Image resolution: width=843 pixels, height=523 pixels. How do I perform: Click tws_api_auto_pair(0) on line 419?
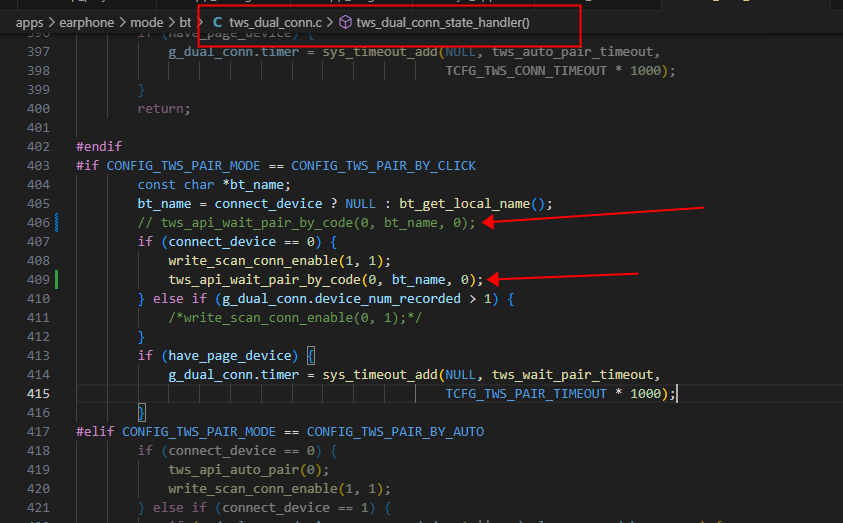pos(245,470)
